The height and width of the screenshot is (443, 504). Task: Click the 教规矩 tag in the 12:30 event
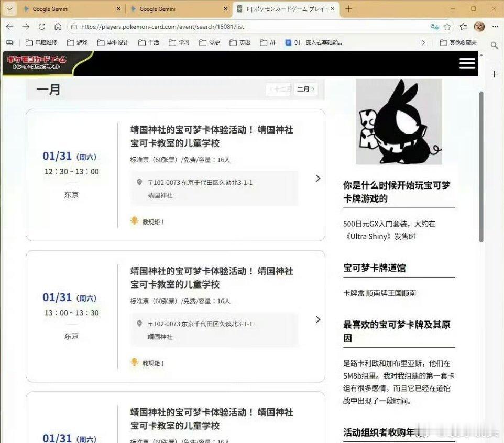pos(148,222)
